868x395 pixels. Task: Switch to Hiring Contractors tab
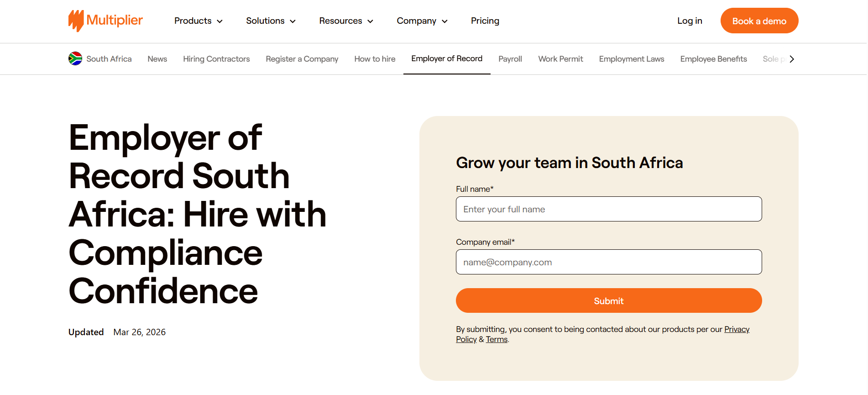click(x=216, y=59)
